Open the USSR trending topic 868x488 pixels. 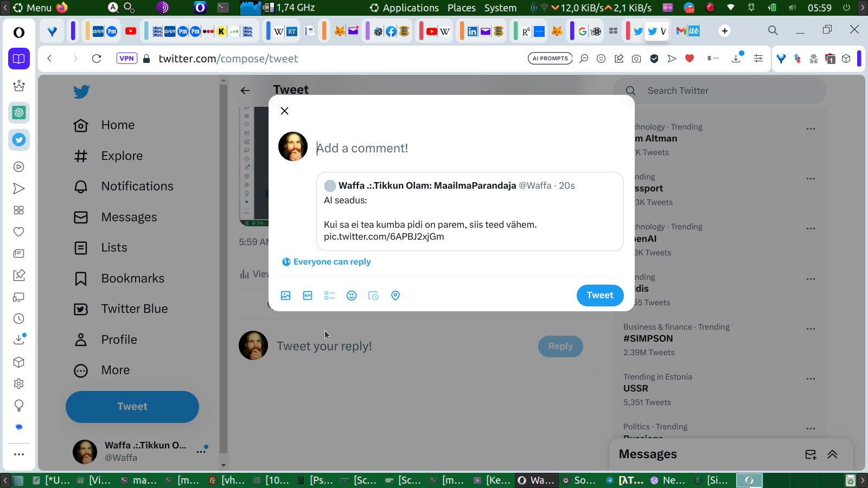pyautogui.click(x=636, y=389)
